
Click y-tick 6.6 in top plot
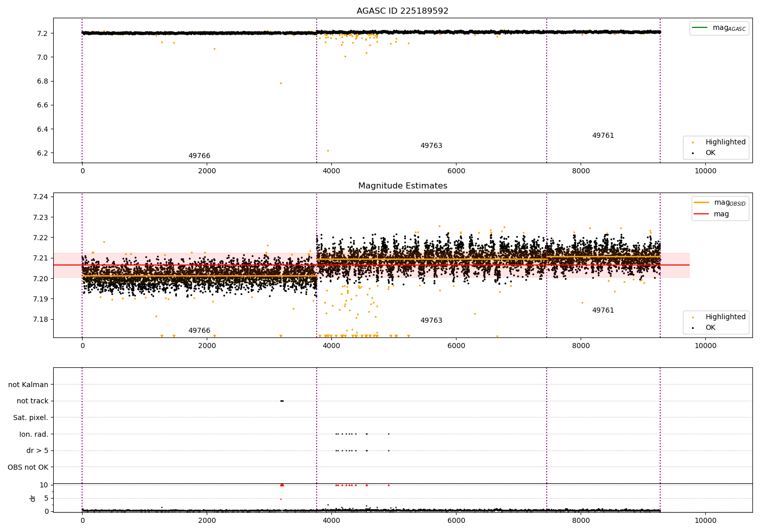coord(42,105)
